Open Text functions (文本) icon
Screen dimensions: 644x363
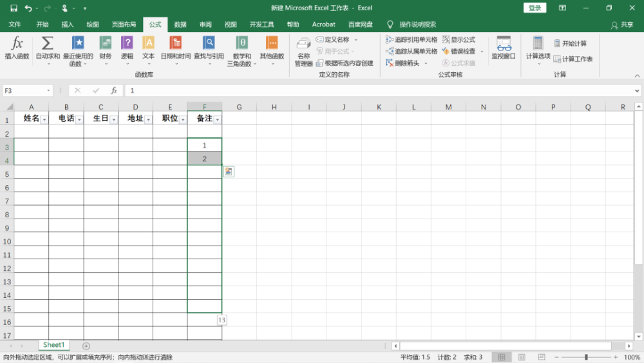coord(148,43)
